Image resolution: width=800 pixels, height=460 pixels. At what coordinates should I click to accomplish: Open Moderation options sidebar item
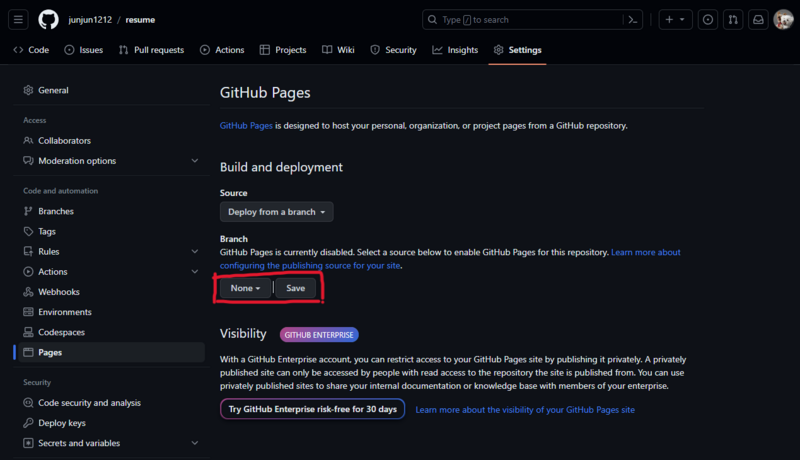[77, 161]
